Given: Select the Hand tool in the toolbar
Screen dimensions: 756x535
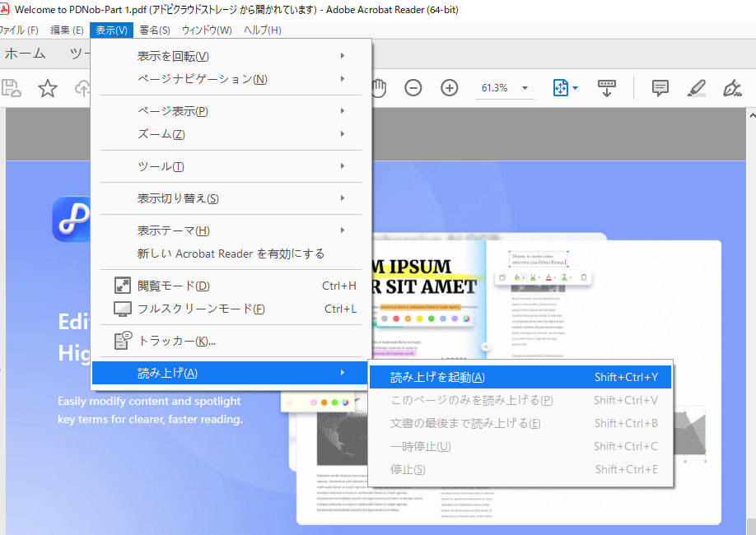Looking at the screenshot, I should point(378,87).
